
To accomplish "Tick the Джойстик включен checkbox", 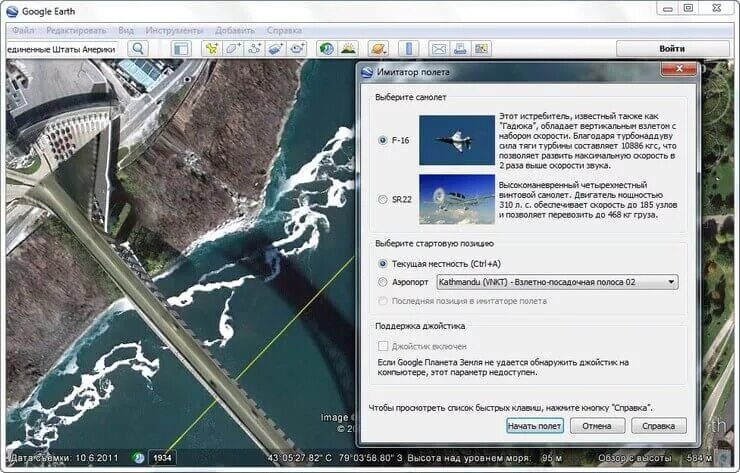I will tap(383, 346).
